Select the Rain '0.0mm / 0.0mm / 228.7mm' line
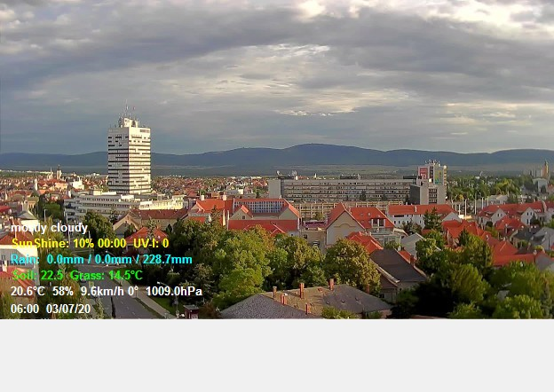The image size is (554, 392). tap(101, 260)
